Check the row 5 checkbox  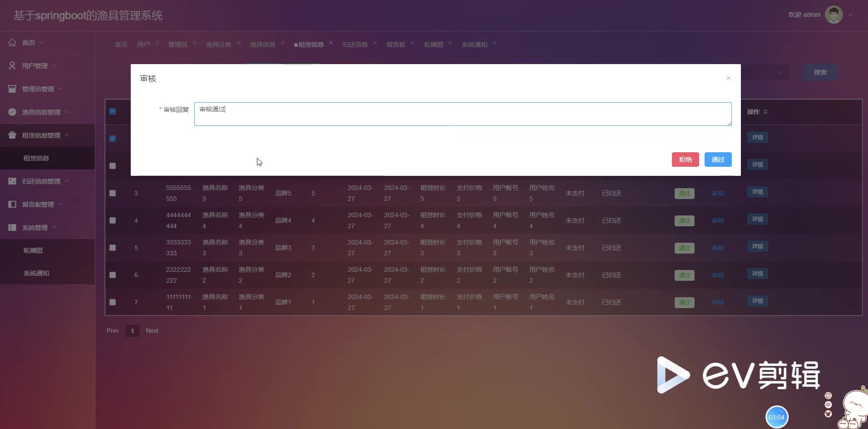(113, 248)
